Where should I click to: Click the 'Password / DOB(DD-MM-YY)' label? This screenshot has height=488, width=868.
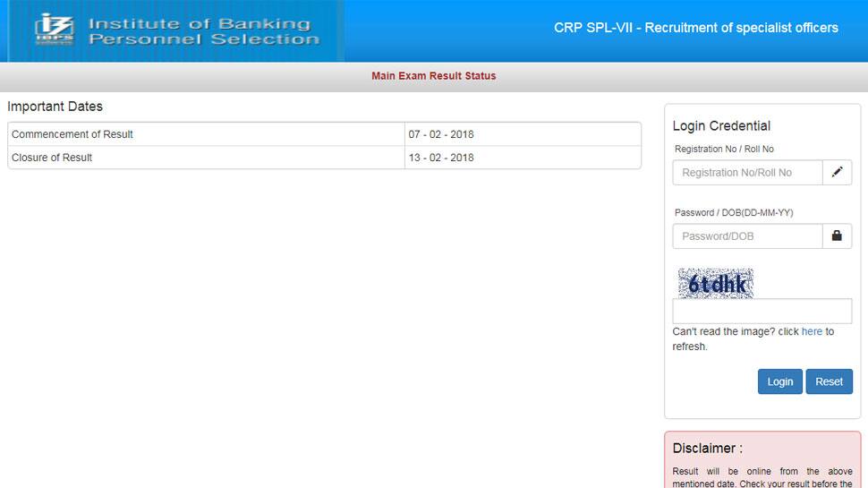coord(734,213)
